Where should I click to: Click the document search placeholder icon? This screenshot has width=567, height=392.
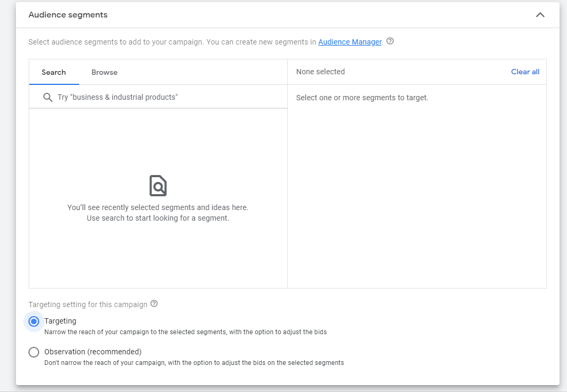[x=158, y=186]
